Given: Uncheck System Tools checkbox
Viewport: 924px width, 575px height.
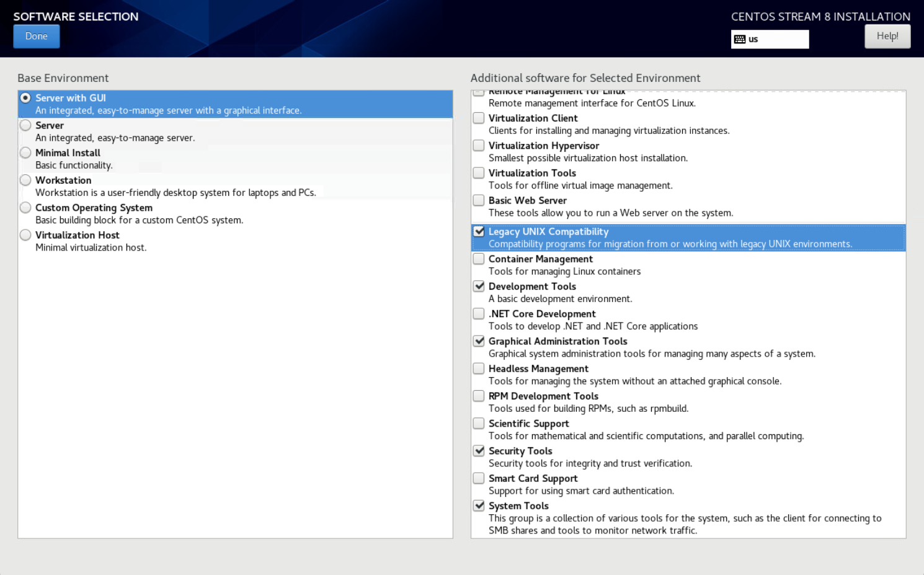Looking at the screenshot, I should [x=479, y=505].
